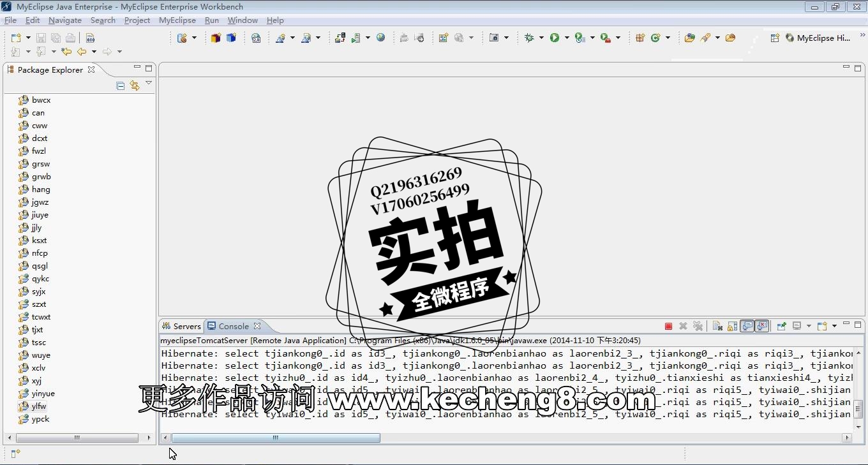
Task: Open the MyEclipse menu
Action: [177, 20]
